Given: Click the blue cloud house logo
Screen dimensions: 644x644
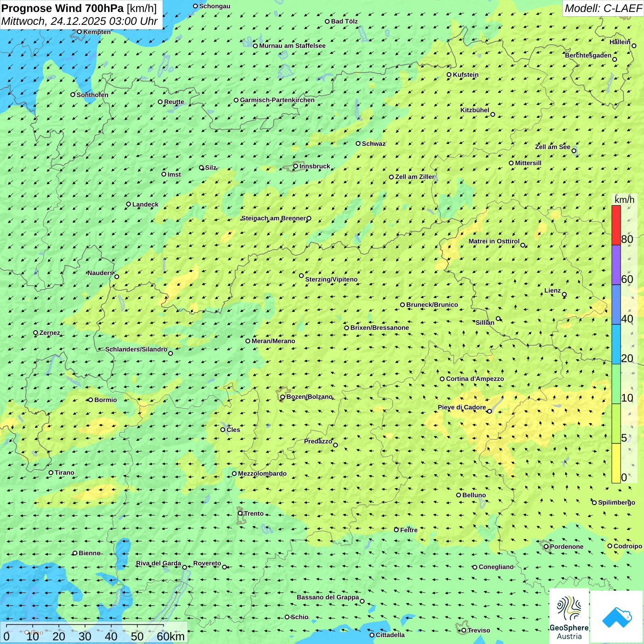Looking at the screenshot, I should pos(617,617).
